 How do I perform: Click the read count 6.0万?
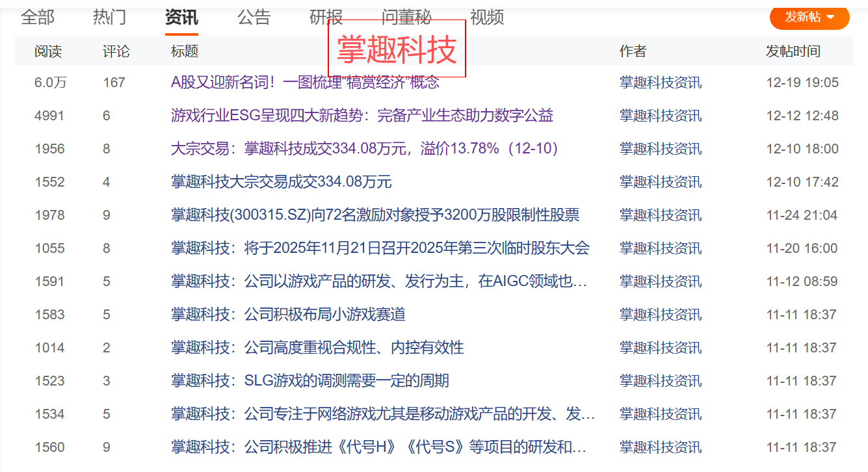click(51, 83)
